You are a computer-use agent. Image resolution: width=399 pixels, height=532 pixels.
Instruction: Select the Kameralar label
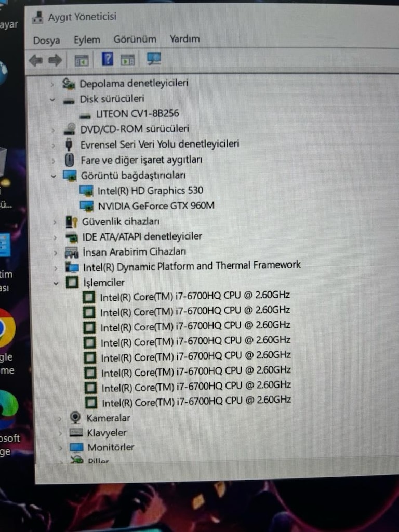click(108, 418)
